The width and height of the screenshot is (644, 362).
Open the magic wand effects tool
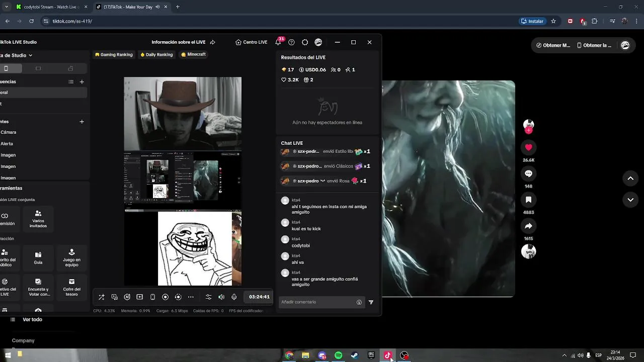pos(102,297)
